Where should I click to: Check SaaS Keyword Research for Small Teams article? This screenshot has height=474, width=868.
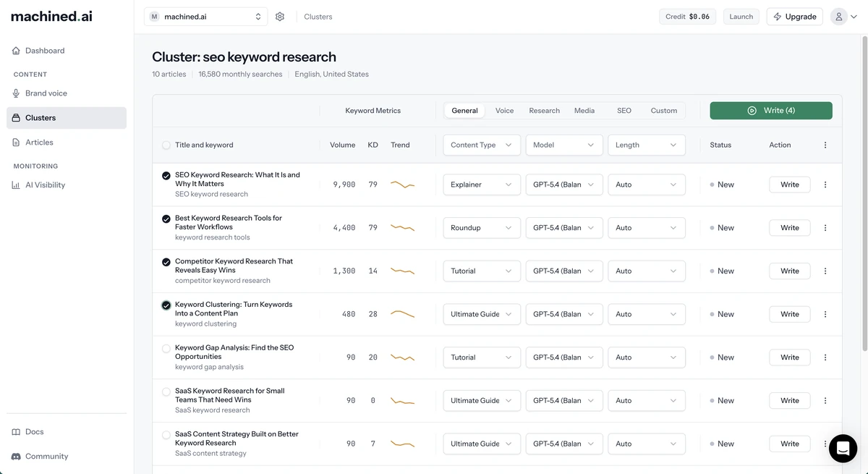[x=166, y=392]
